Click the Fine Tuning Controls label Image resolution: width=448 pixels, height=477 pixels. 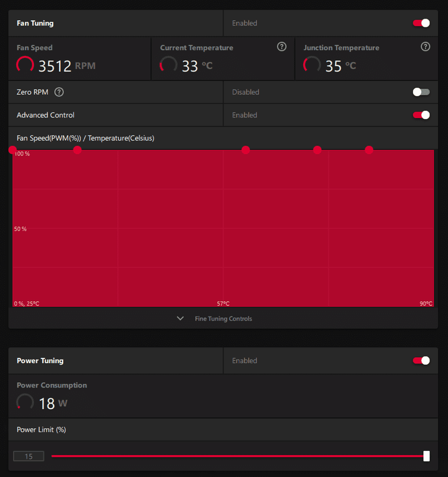coord(223,319)
